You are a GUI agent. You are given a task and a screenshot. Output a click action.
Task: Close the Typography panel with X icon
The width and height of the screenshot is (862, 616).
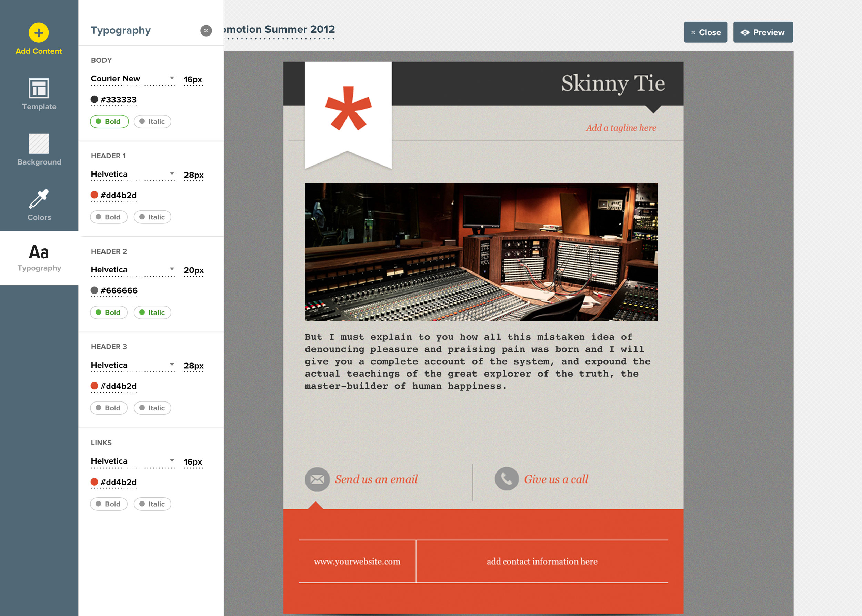point(206,31)
